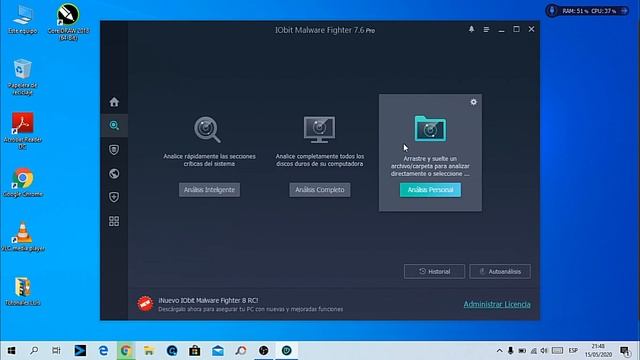Viewport: 640px width, 360px height.
Task: Open the globe browser protection sidebar icon
Action: tap(114, 173)
